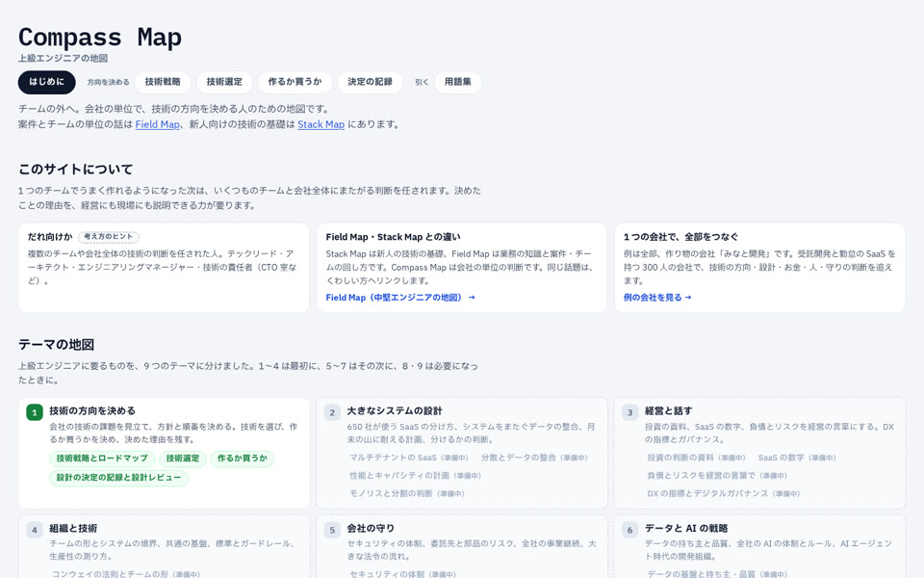Click the 大きなシステムの設計 card title
924x578 pixels.
[x=395, y=410]
